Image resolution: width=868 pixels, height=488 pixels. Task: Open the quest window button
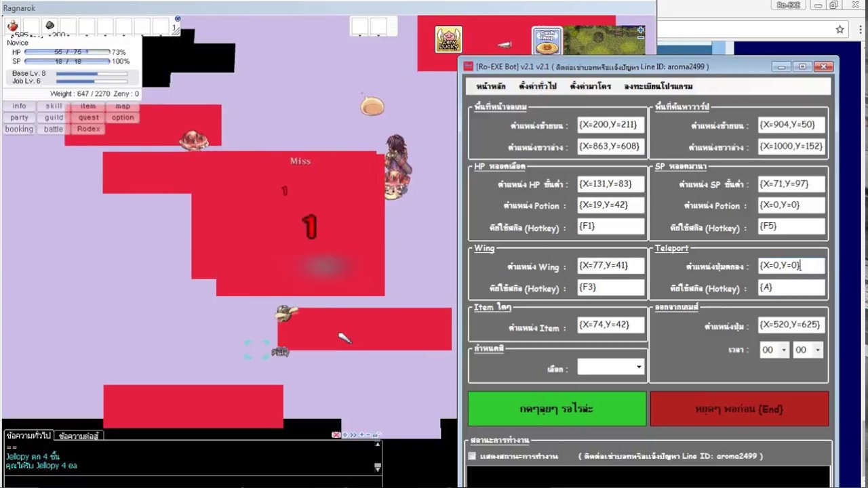88,117
